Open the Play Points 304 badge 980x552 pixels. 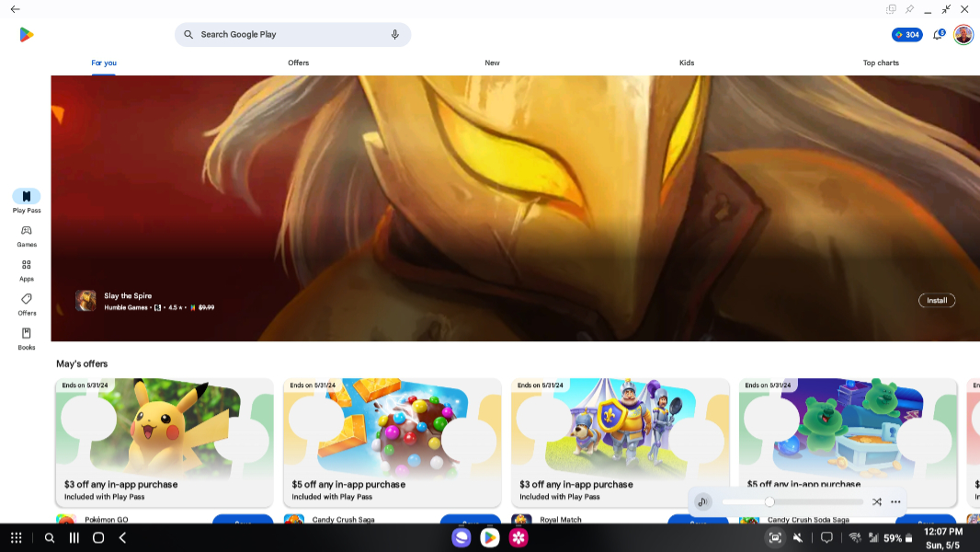[x=906, y=35]
